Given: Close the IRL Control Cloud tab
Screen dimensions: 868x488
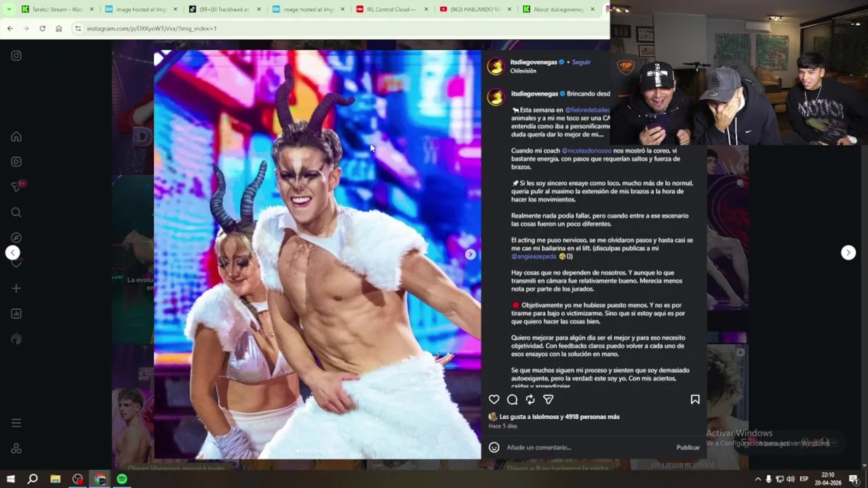Looking at the screenshot, I should [425, 9].
